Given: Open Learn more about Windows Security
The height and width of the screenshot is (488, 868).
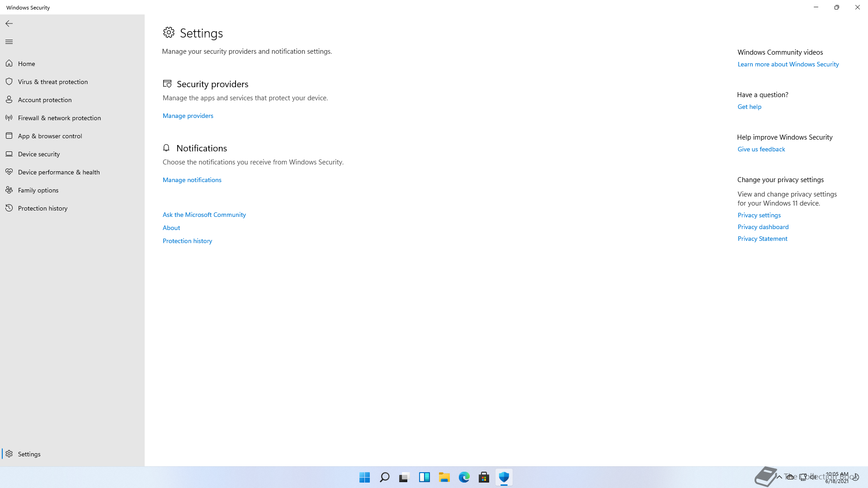Looking at the screenshot, I should (788, 64).
